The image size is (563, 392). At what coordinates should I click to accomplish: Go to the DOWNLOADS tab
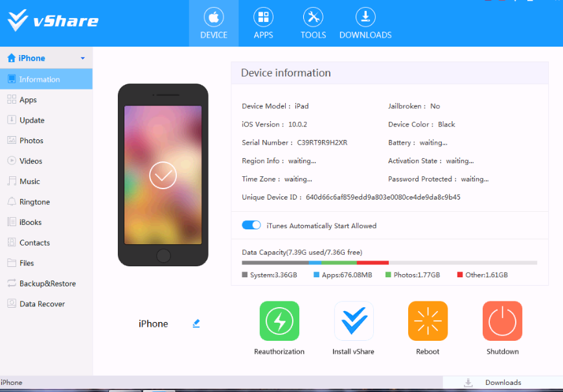(x=365, y=23)
